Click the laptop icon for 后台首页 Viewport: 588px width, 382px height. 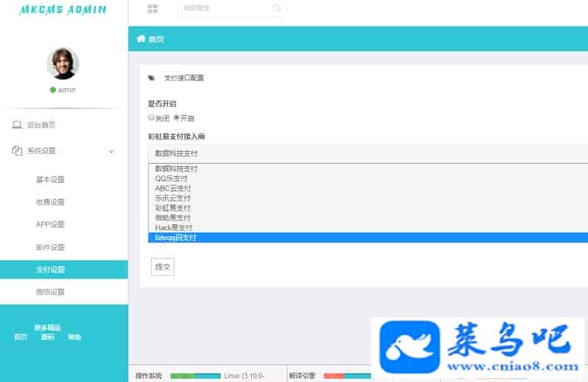(x=17, y=125)
